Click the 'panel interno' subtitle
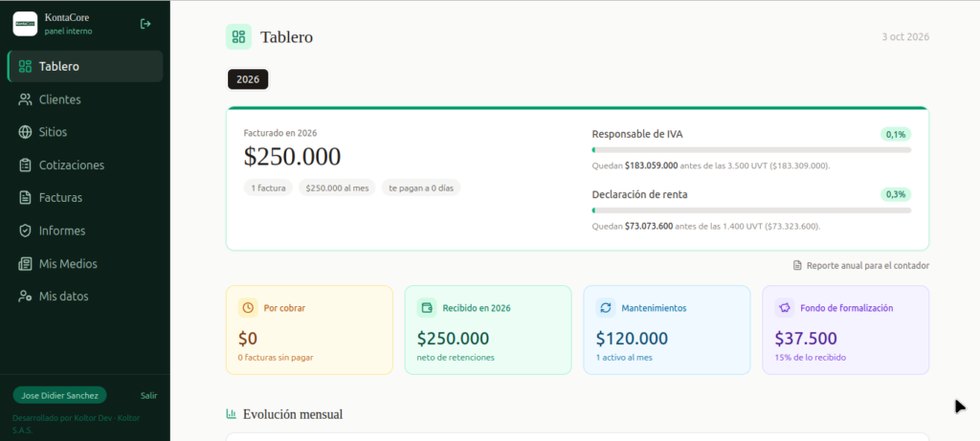Image resolution: width=980 pixels, height=441 pixels. 68,32
